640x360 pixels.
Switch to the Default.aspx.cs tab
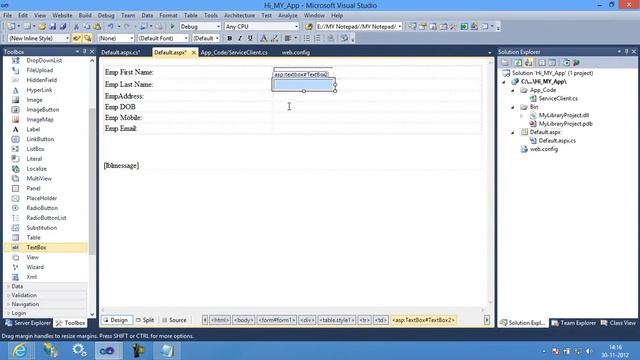121,53
